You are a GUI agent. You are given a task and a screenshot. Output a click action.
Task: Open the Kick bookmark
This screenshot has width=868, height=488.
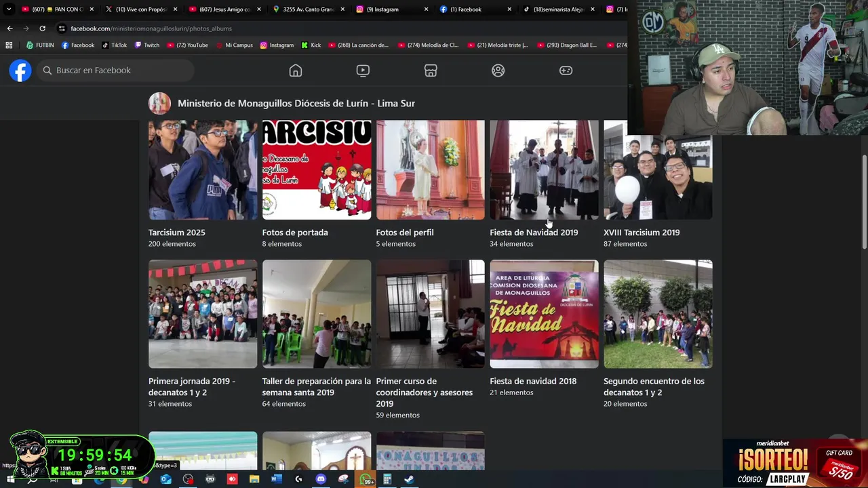pyautogui.click(x=311, y=45)
